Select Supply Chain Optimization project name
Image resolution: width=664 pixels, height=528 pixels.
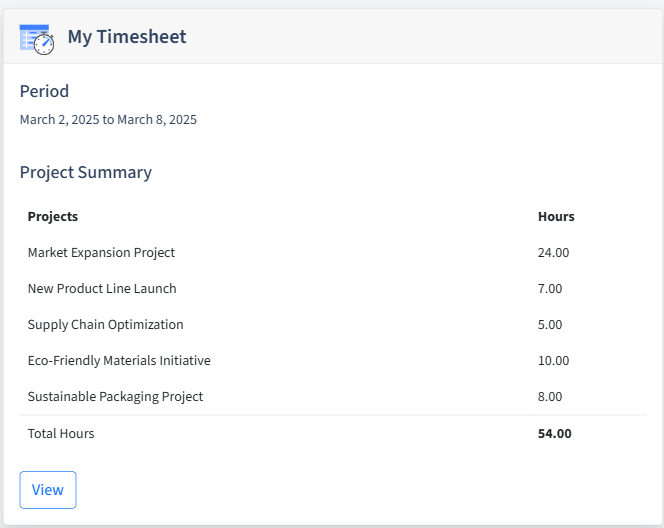point(105,324)
